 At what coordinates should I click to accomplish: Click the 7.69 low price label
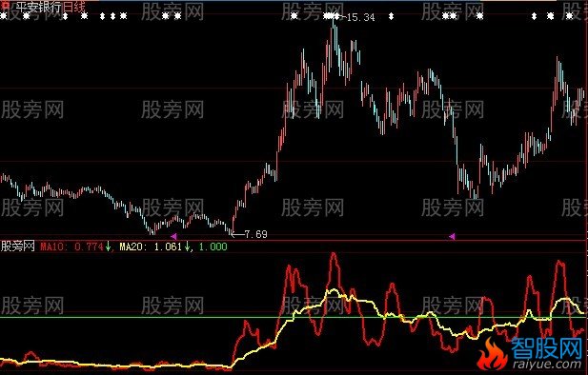(x=255, y=234)
